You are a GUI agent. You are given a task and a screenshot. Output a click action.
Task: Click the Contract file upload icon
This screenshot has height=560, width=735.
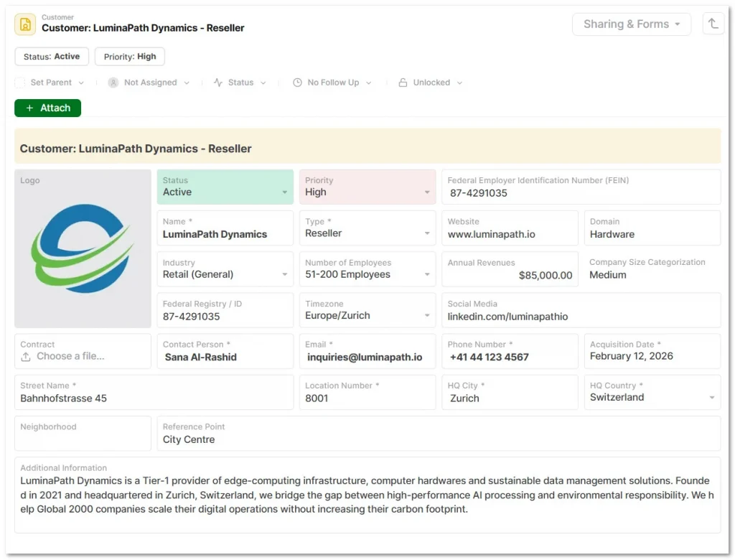tap(26, 357)
